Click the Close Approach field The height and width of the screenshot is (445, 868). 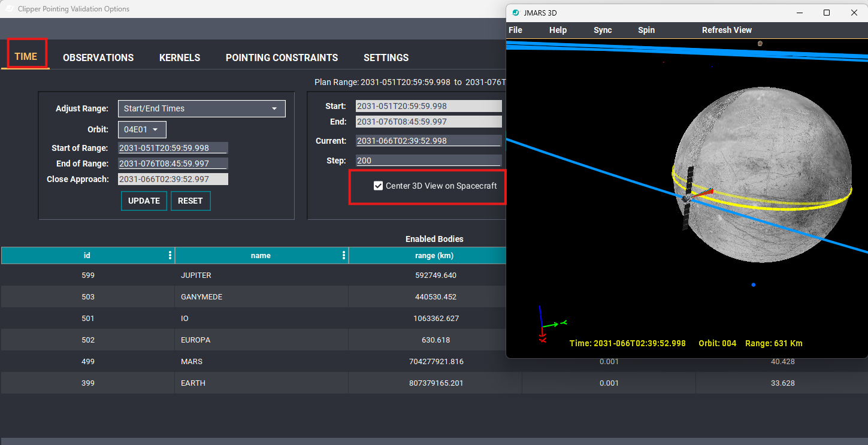click(x=173, y=179)
